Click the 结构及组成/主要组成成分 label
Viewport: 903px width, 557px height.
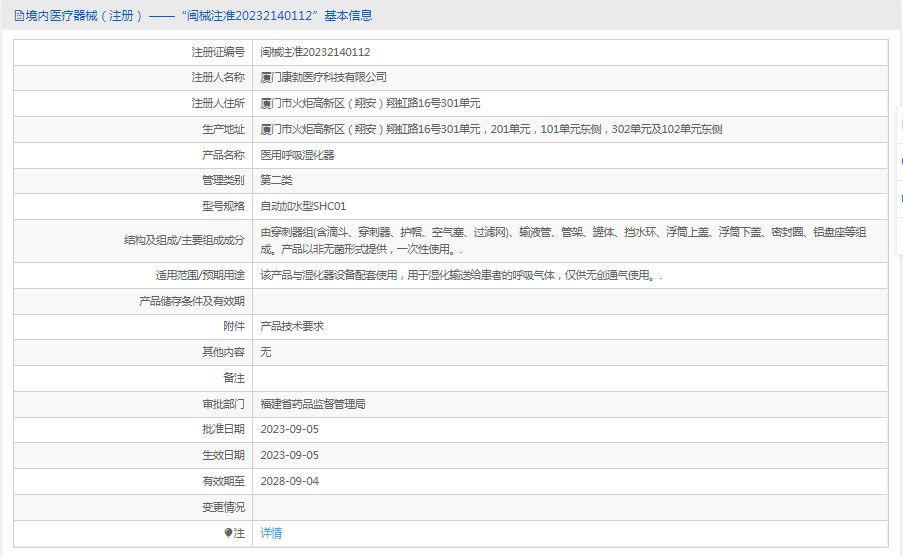pos(184,241)
